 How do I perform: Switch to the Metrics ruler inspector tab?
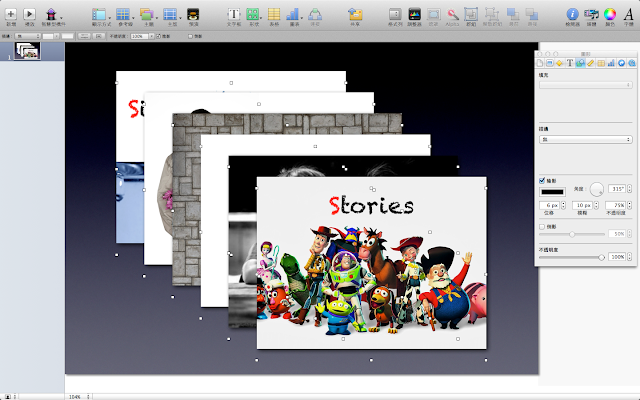click(x=591, y=63)
